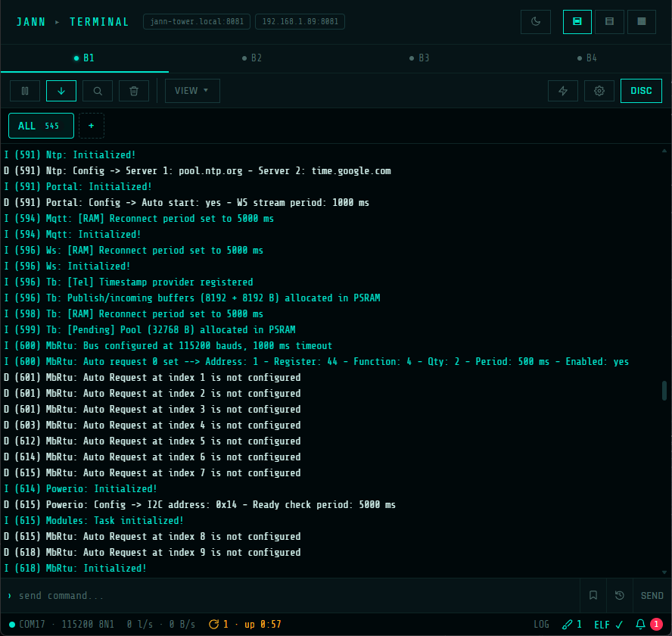Viewport: 672px width, 636px height.
Task: Pause the log output
Action: (25, 91)
